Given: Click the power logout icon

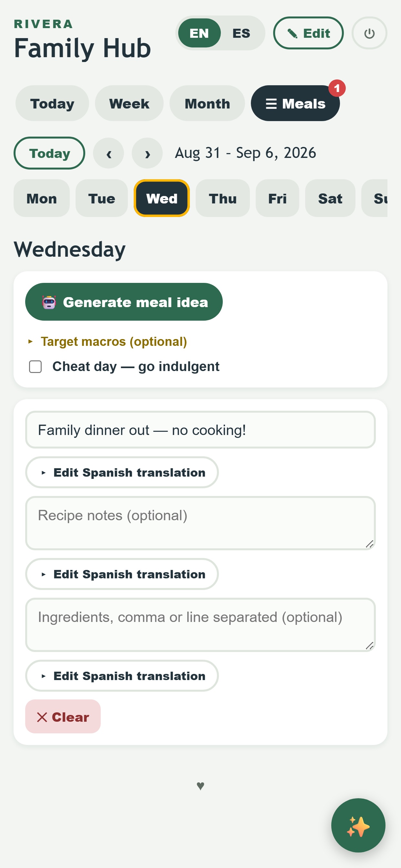Looking at the screenshot, I should tap(369, 33).
